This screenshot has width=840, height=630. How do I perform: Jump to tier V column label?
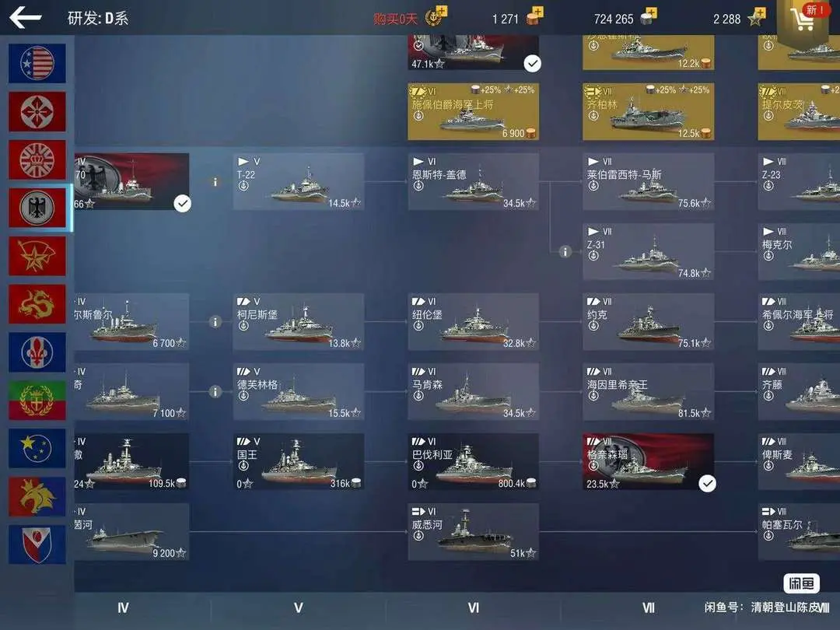click(299, 608)
